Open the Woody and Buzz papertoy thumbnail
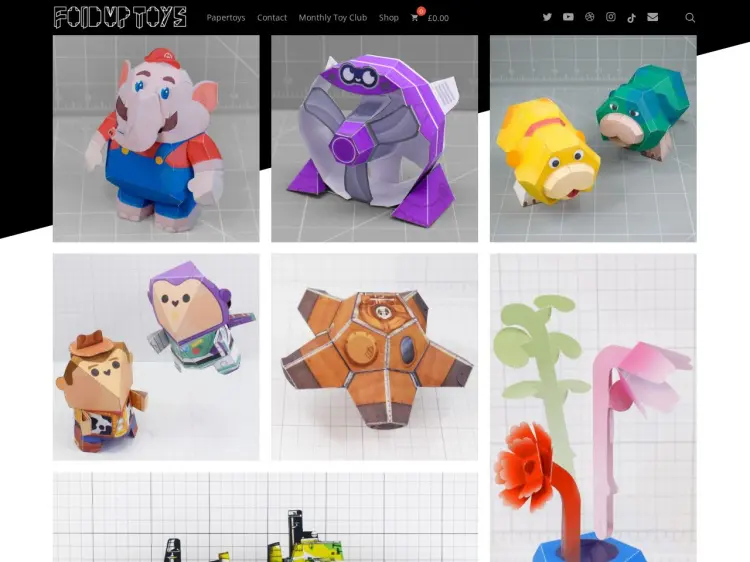 pos(156,357)
